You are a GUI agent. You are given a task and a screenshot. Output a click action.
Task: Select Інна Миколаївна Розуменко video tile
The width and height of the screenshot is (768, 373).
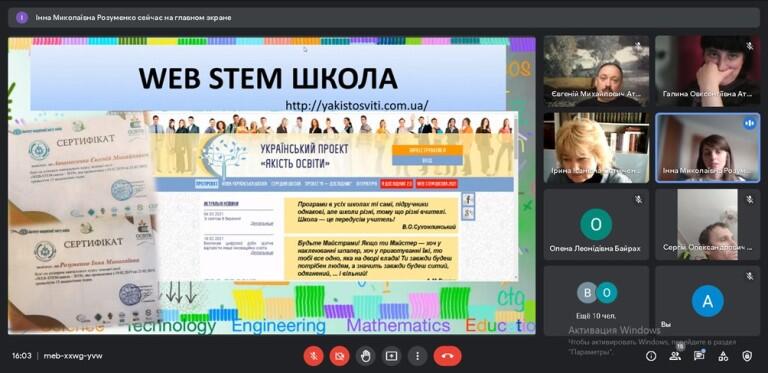coord(707,148)
